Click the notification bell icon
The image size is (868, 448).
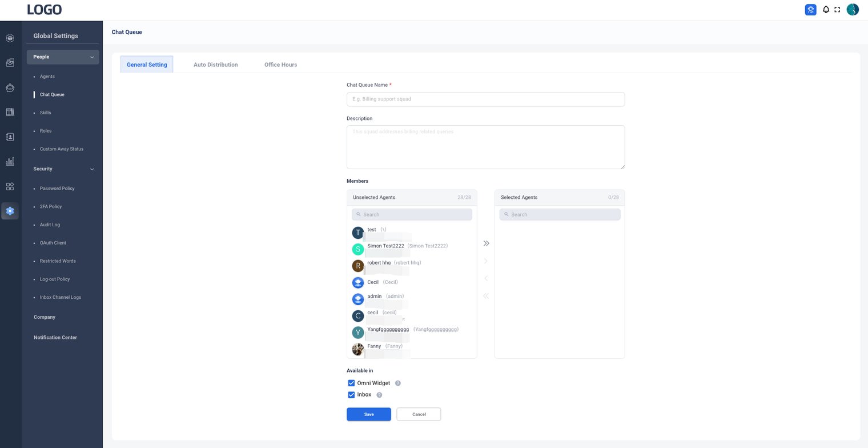pyautogui.click(x=826, y=10)
